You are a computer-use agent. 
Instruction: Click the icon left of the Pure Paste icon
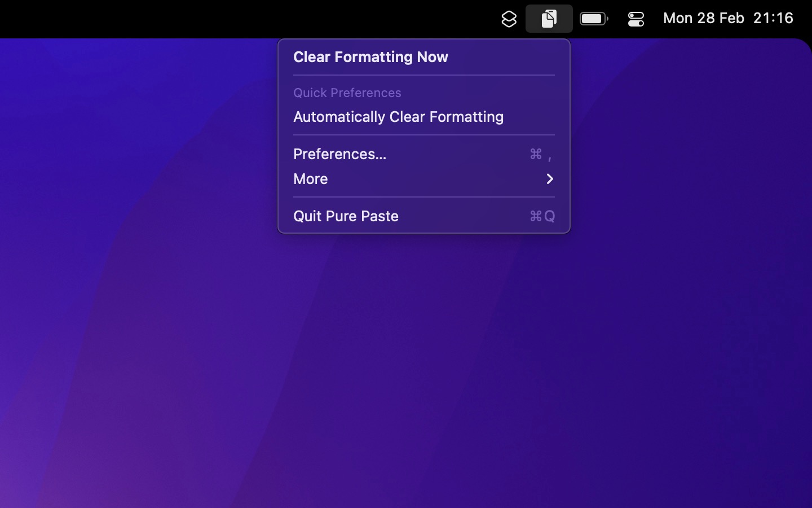509,18
